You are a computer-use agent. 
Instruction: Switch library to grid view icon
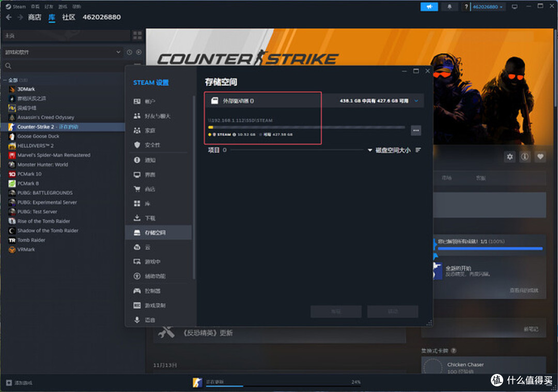137,35
